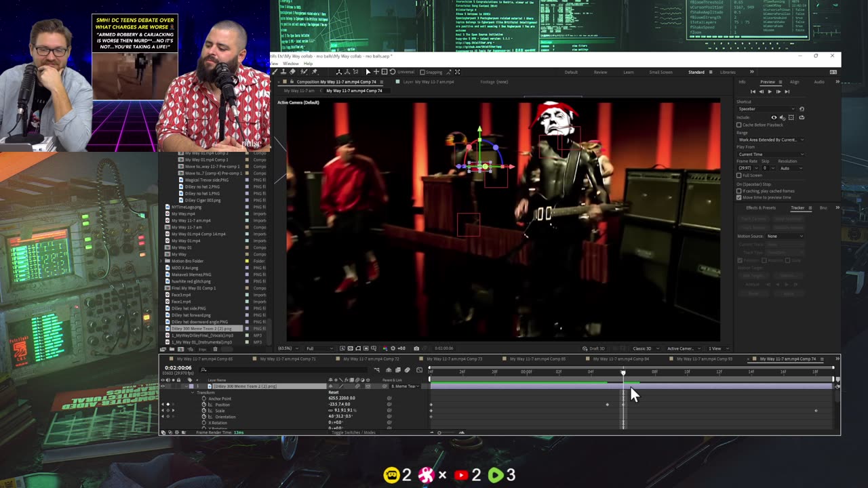Click the Local Axis mode icon
The width and height of the screenshot is (868, 488).
[339, 72]
